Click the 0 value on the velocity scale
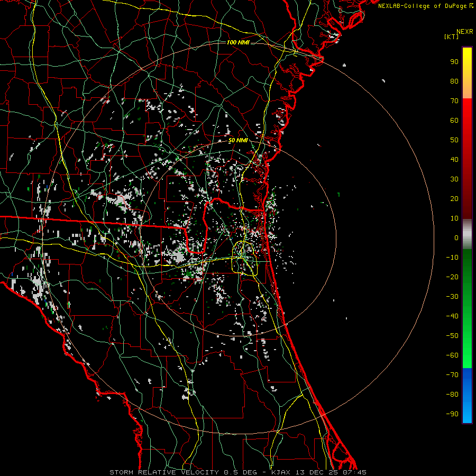476x476 pixels. 456,238
